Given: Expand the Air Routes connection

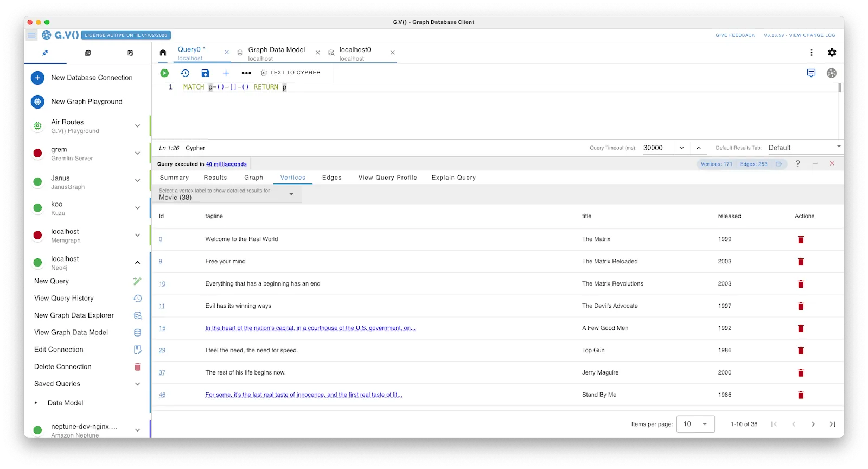Looking at the screenshot, I should coord(138,126).
